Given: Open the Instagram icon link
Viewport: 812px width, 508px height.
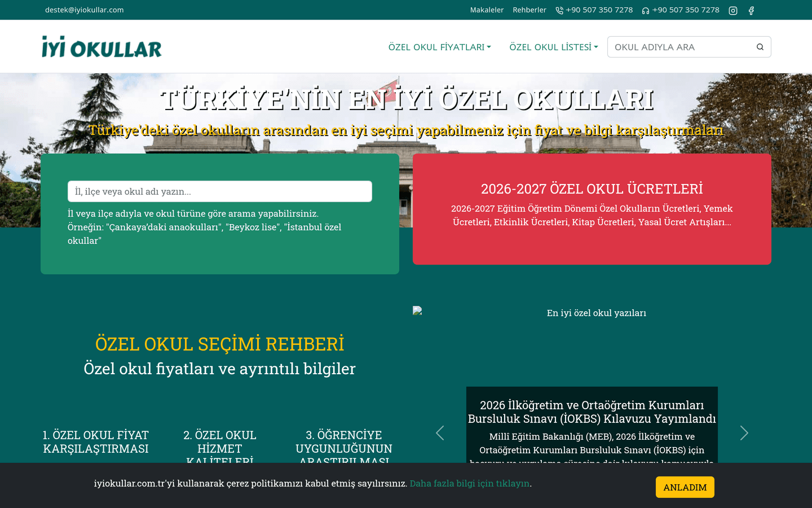Looking at the screenshot, I should coord(733,10).
